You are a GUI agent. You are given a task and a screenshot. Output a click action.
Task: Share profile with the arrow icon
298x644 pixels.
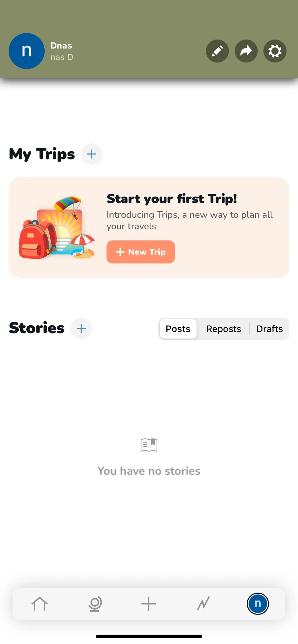pyautogui.click(x=246, y=51)
